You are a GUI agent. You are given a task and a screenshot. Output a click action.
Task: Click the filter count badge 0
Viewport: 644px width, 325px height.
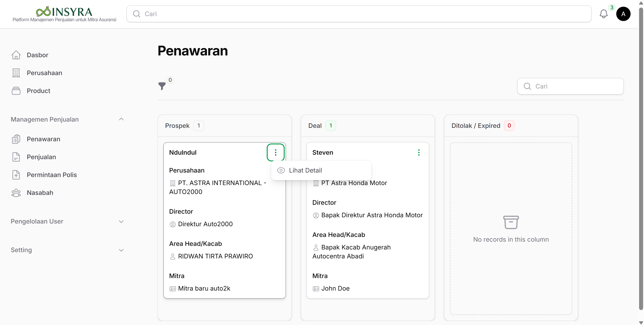[170, 80]
